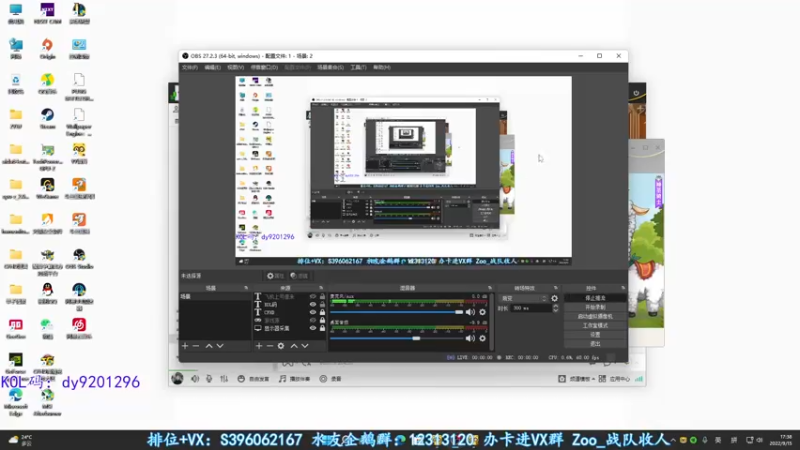Open the WeGame desktop icon
800x450 pixels.
47,188
